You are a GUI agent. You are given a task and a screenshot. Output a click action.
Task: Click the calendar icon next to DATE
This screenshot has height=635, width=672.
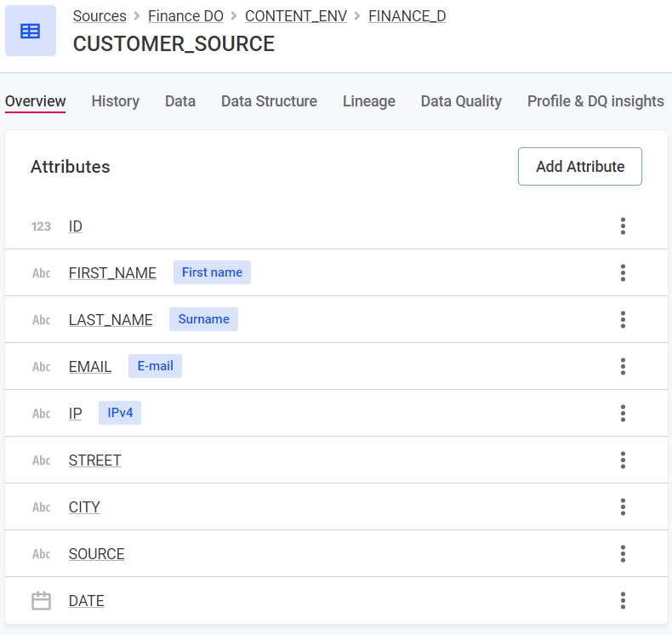(x=41, y=601)
